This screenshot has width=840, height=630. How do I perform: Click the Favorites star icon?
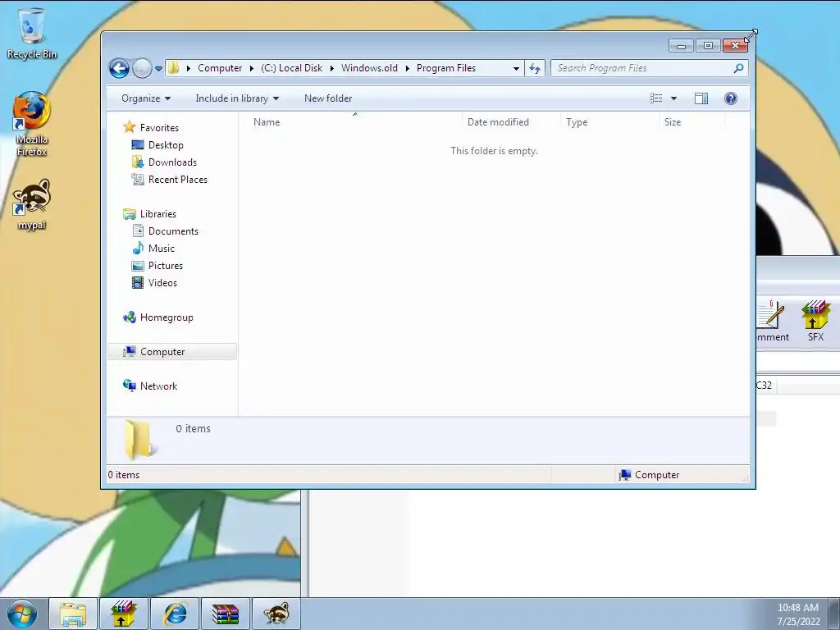(x=129, y=127)
